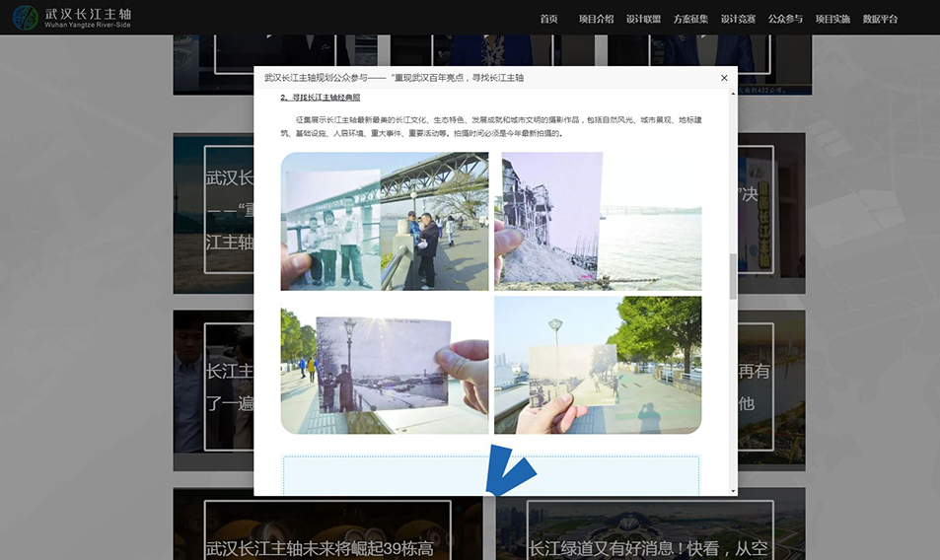
Task: Close the popup with the X icon
Action: coord(724,78)
